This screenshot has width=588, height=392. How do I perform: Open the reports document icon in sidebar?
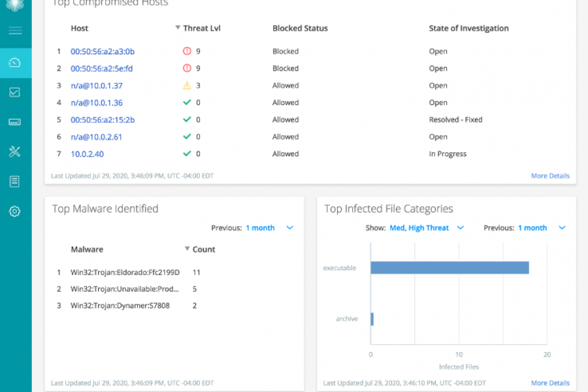pyautogui.click(x=15, y=181)
